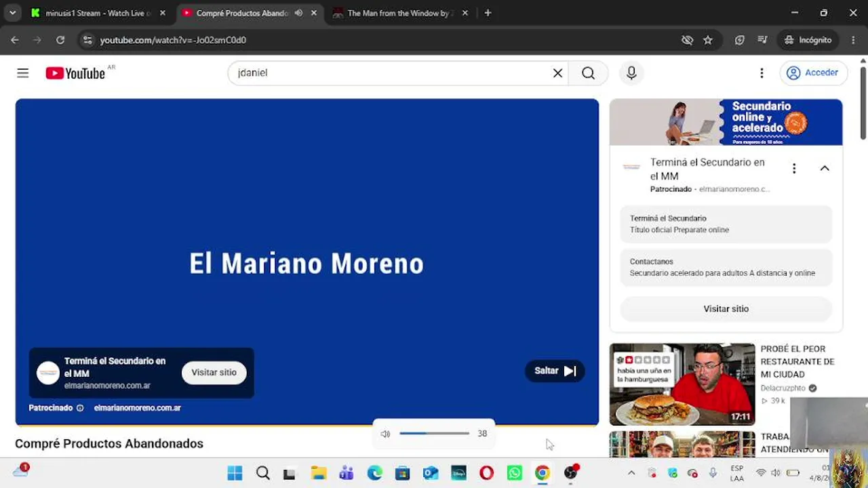The width and height of the screenshot is (868, 488).
Task: Open Microsoft Teams from taskbar
Action: tap(347, 473)
